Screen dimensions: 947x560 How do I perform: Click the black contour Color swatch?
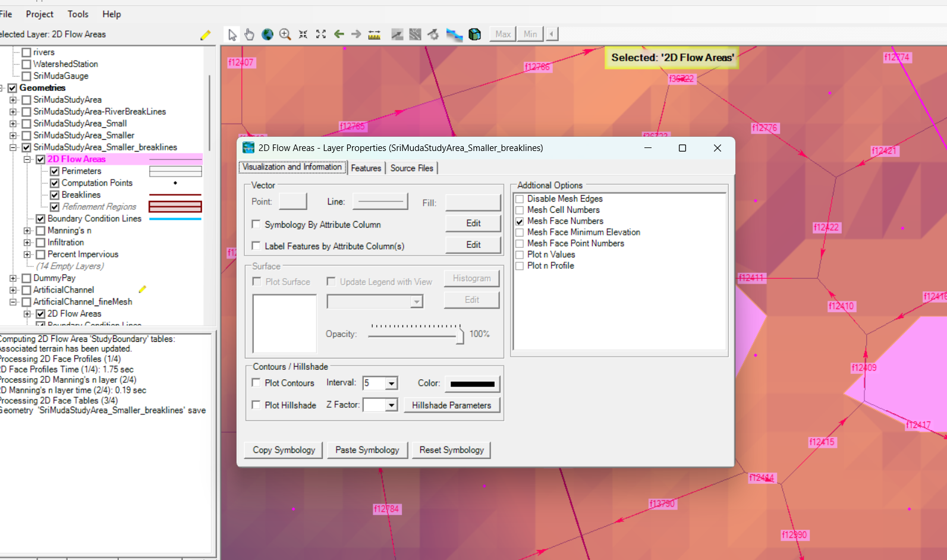(x=473, y=384)
